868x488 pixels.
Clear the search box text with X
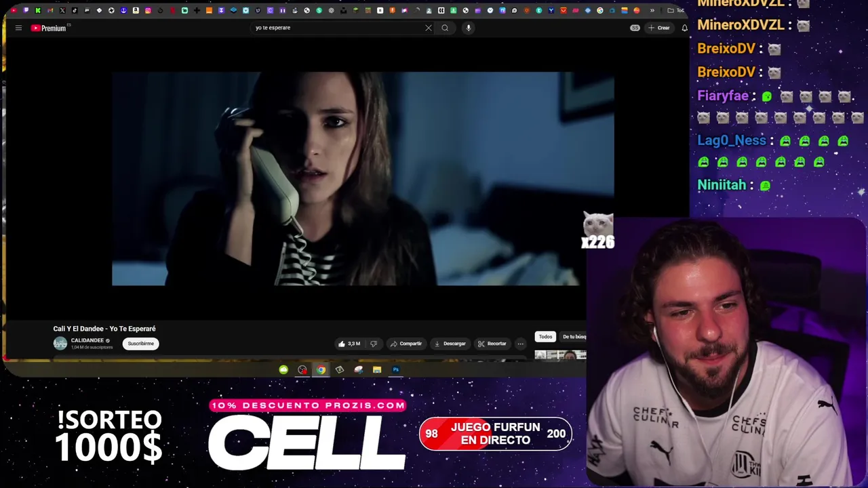point(429,28)
